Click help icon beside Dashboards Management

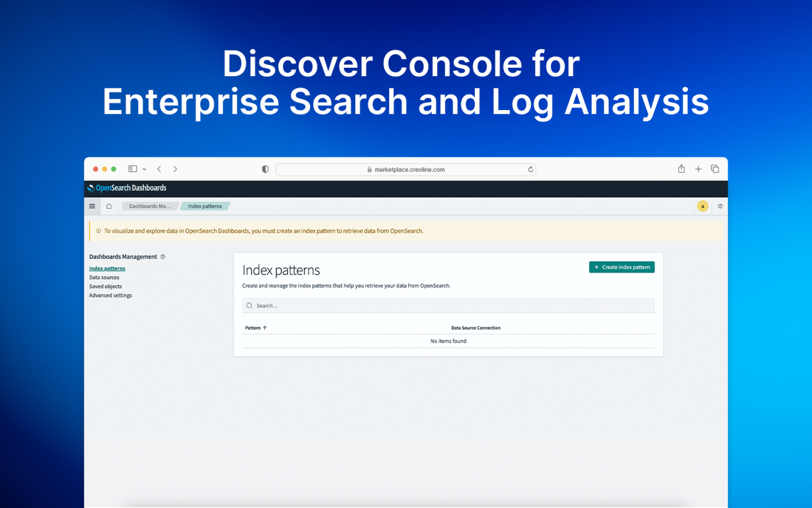(163, 257)
